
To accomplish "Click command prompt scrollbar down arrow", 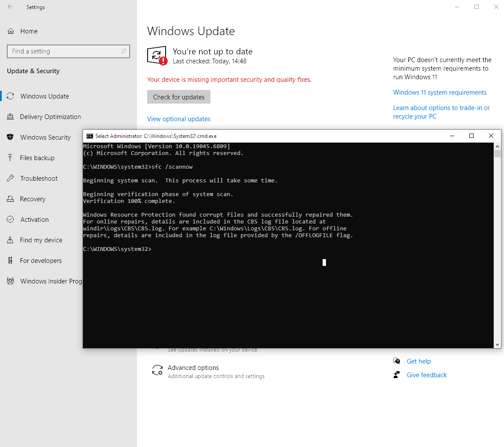I will (x=497, y=345).
